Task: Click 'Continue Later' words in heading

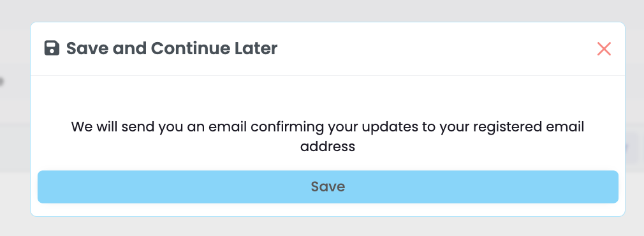Action: (x=214, y=48)
